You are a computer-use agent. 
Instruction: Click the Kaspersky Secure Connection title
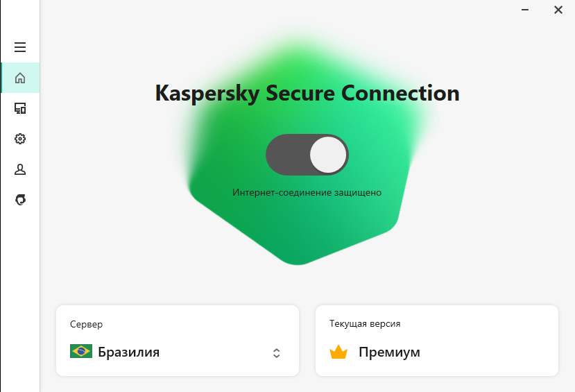307,93
